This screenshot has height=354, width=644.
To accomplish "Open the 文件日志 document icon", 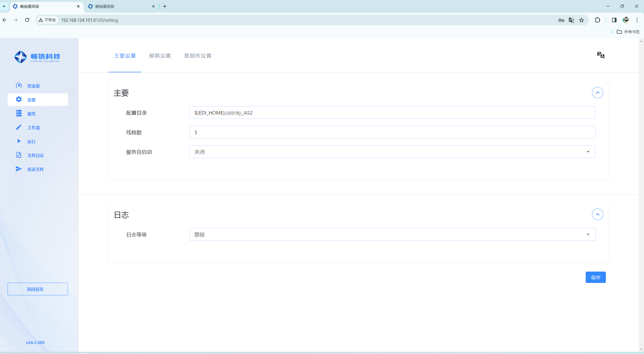I will (x=19, y=155).
